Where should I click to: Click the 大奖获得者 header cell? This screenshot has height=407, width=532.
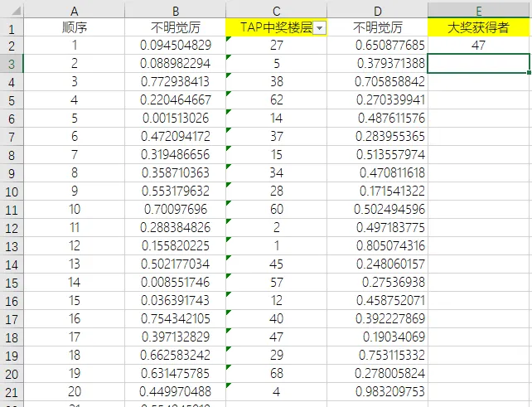coord(479,27)
